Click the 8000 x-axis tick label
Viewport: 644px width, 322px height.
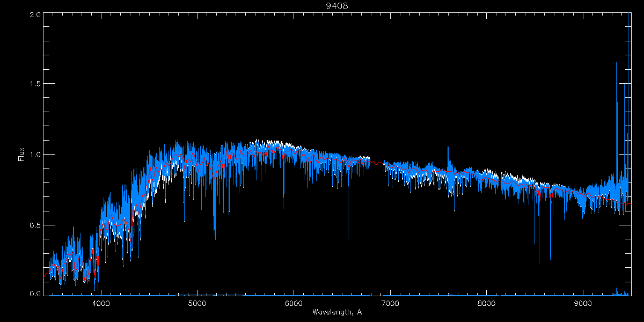point(487,303)
